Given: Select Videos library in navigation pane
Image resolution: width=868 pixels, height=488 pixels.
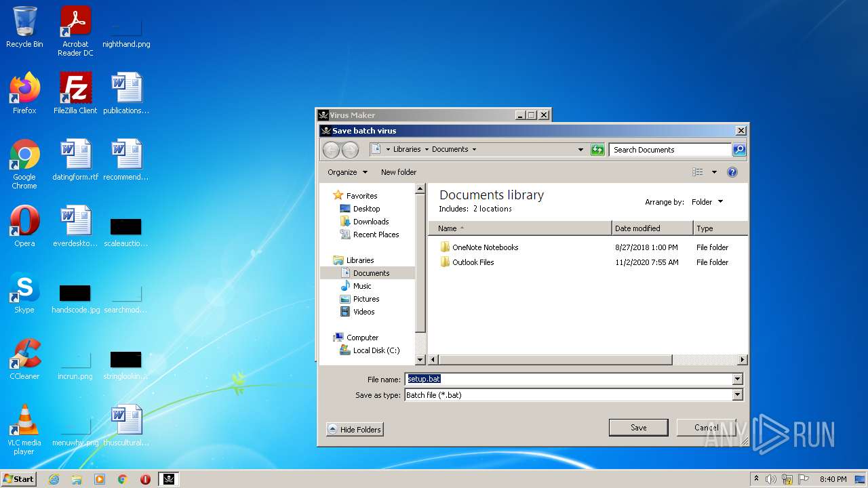Looking at the screenshot, I should (363, 312).
